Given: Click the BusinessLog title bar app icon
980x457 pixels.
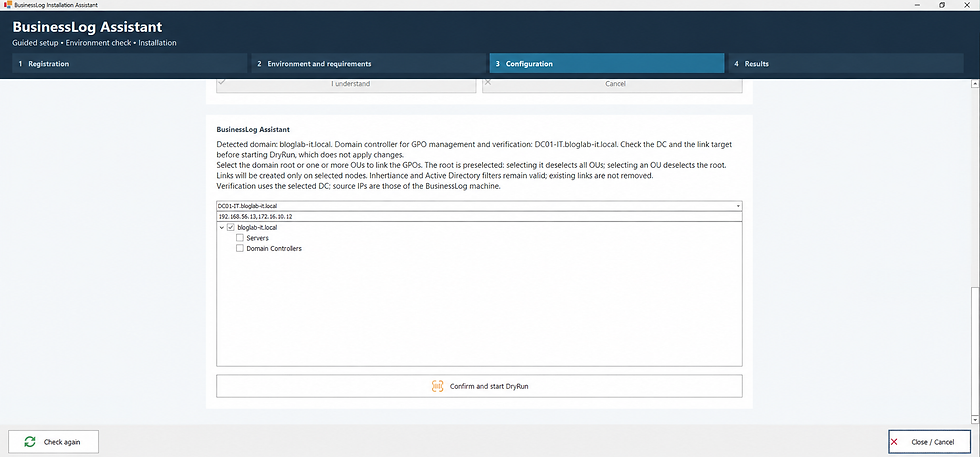Looking at the screenshot, I should (7, 4).
